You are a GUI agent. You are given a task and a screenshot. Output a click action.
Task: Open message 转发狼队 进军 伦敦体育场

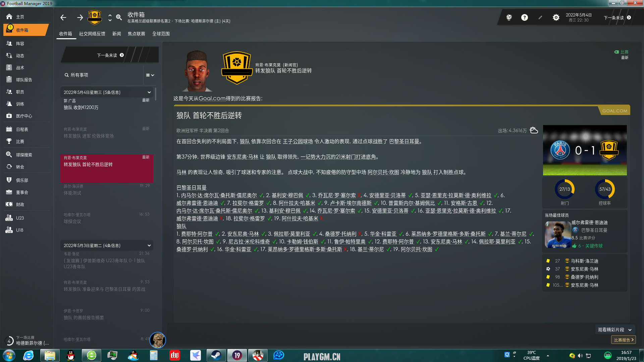point(107,139)
